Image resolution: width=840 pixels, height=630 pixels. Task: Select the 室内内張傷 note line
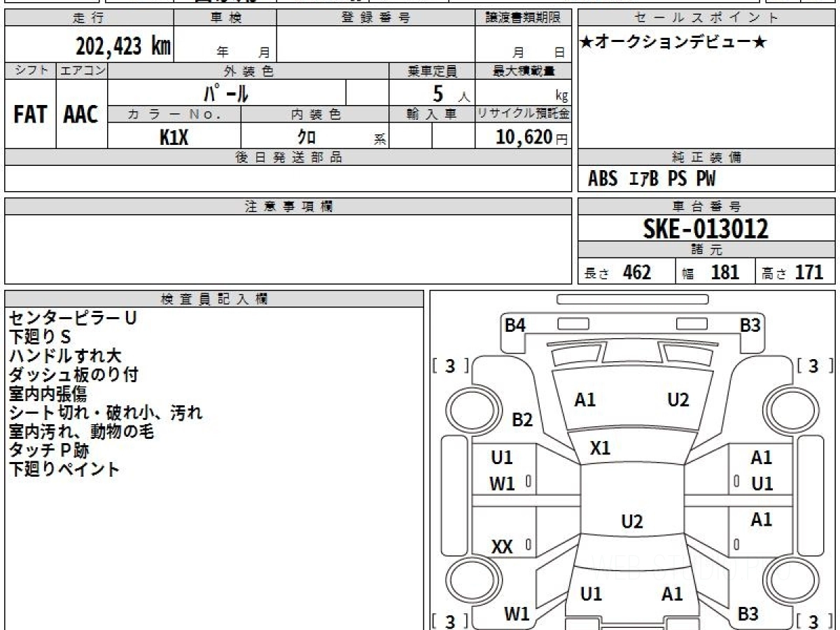pyautogui.click(x=48, y=393)
